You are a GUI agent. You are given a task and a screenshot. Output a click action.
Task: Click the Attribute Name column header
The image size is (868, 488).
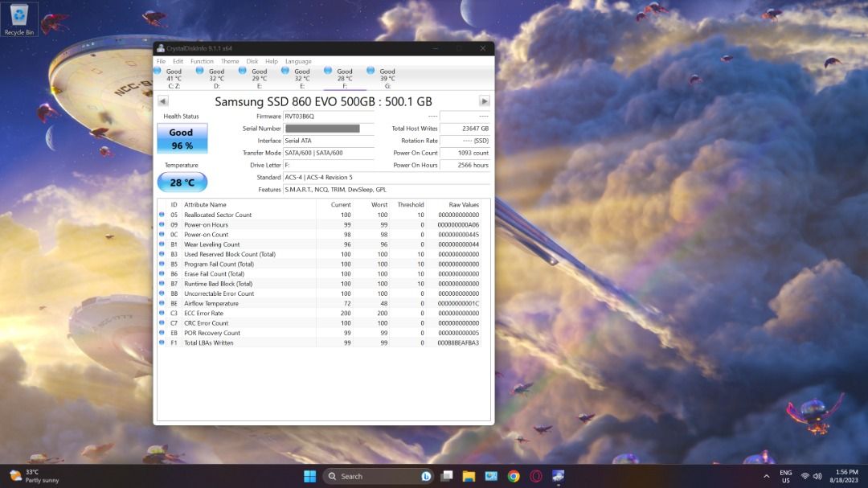205,204
